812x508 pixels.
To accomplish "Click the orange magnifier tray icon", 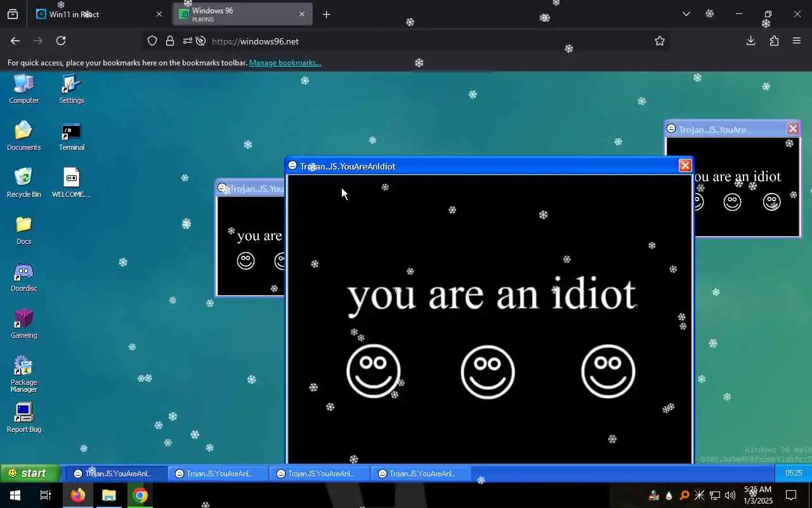I will pos(684,495).
